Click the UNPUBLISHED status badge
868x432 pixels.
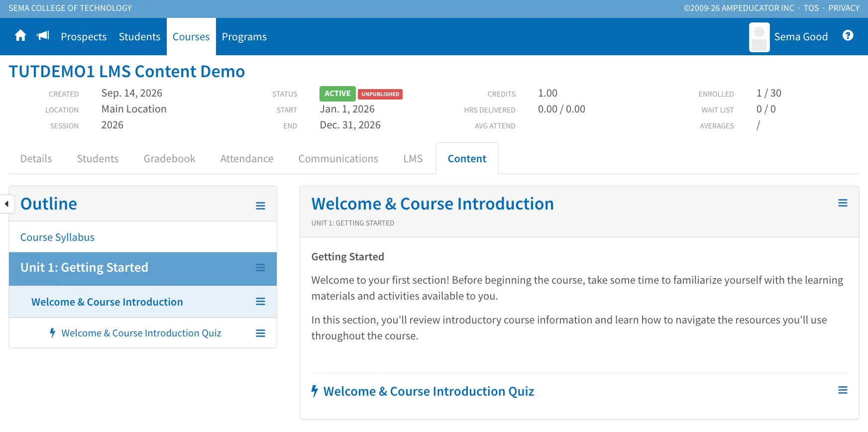380,94
